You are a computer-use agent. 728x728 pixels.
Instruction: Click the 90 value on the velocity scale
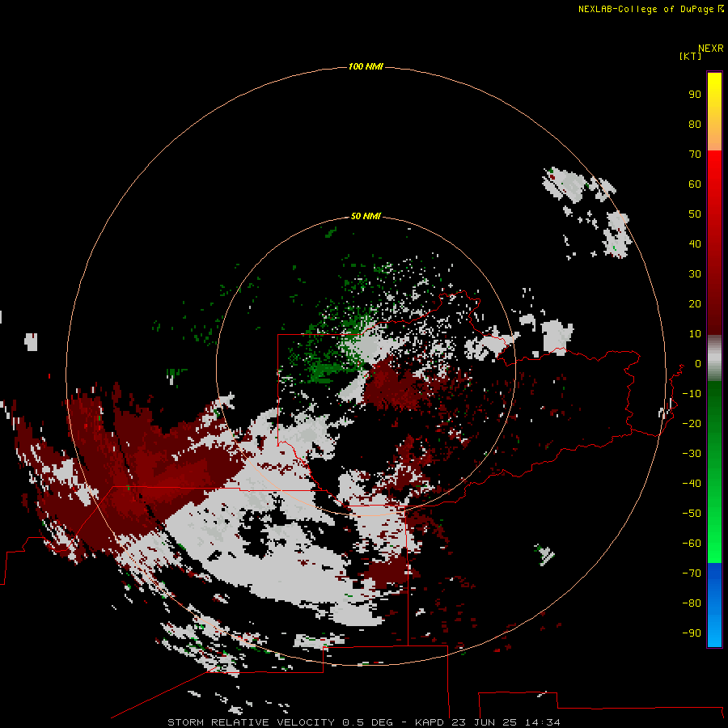695,95
